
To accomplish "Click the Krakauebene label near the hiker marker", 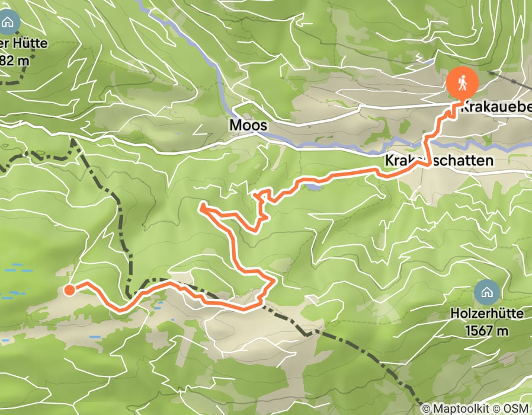I will pyautogui.click(x=496, y=107).
